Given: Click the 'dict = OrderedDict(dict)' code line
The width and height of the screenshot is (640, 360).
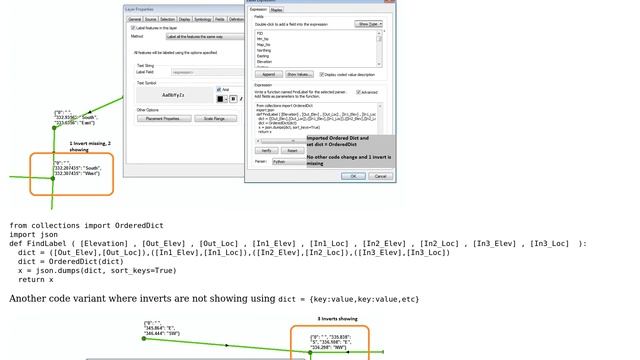Looking at the screenshot, I should pos(71,261).
